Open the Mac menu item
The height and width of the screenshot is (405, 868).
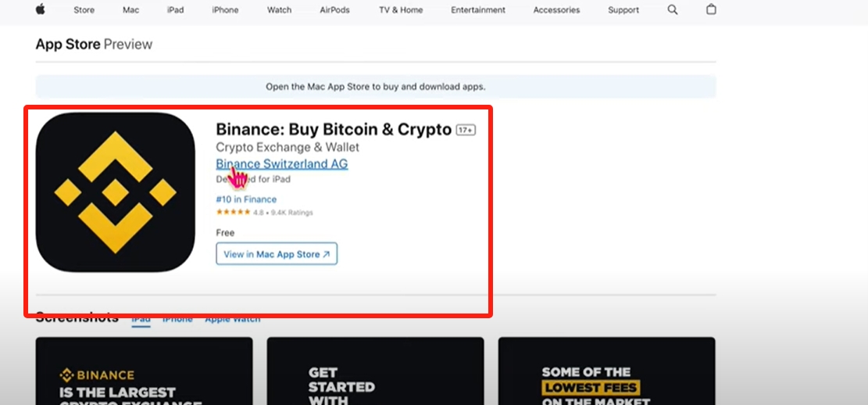pos(130,10)
